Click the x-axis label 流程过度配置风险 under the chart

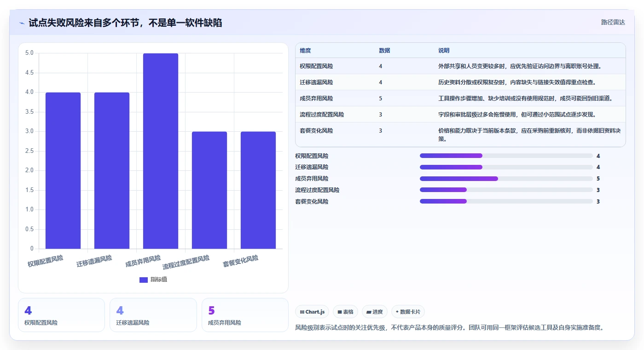pos(186,262)
